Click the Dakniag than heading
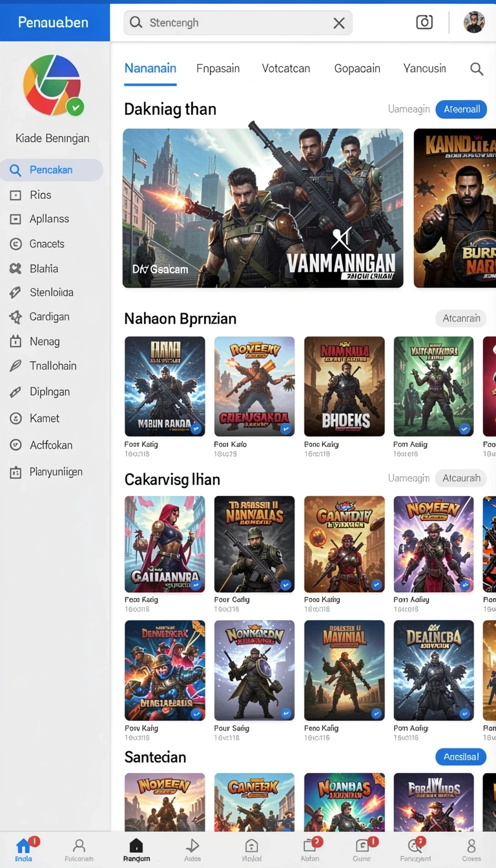 click(x=170, y=109)
